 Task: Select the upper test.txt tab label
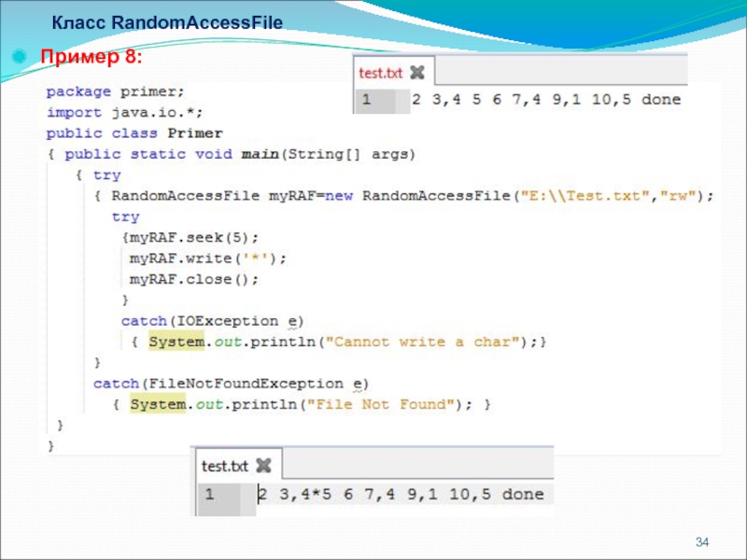click(x=381, y=73)
